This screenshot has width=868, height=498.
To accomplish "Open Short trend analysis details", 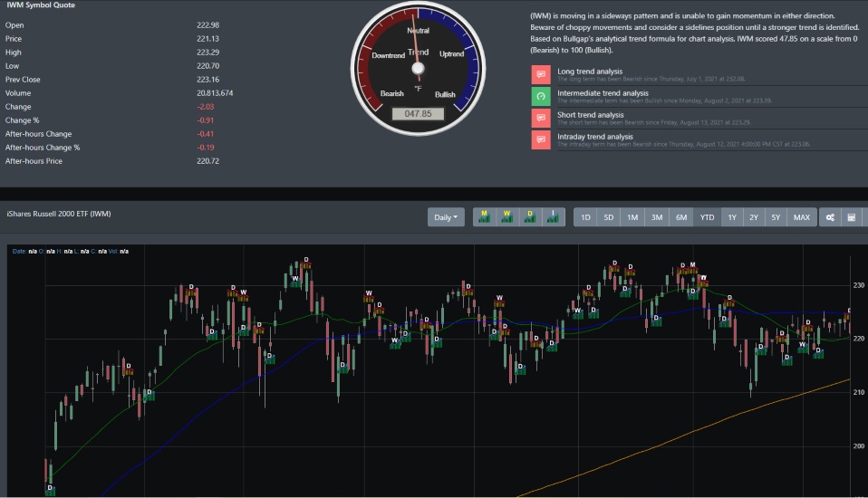I will click(590, 114).
